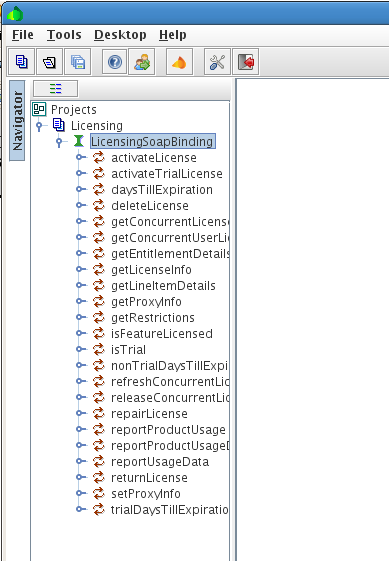Open preferences wrench and screwdriver icon
389x561 pixels.
pyautogui.click(x=217, y=62)
